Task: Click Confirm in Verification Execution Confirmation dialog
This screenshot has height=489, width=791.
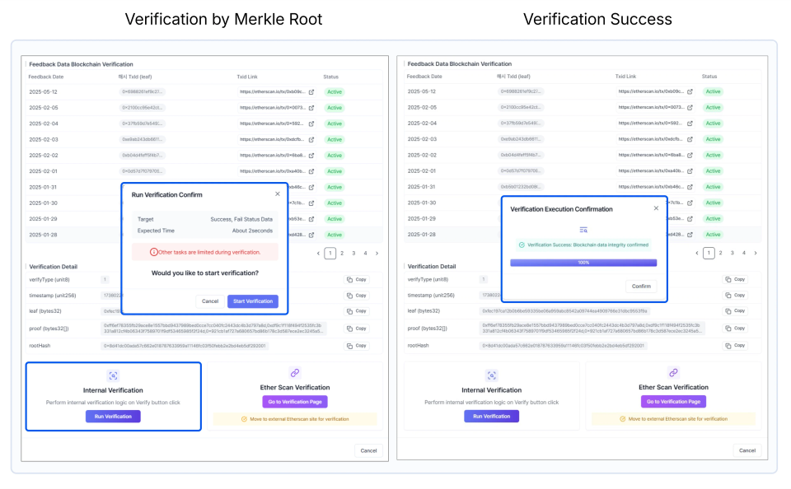Action: point(641,286)
